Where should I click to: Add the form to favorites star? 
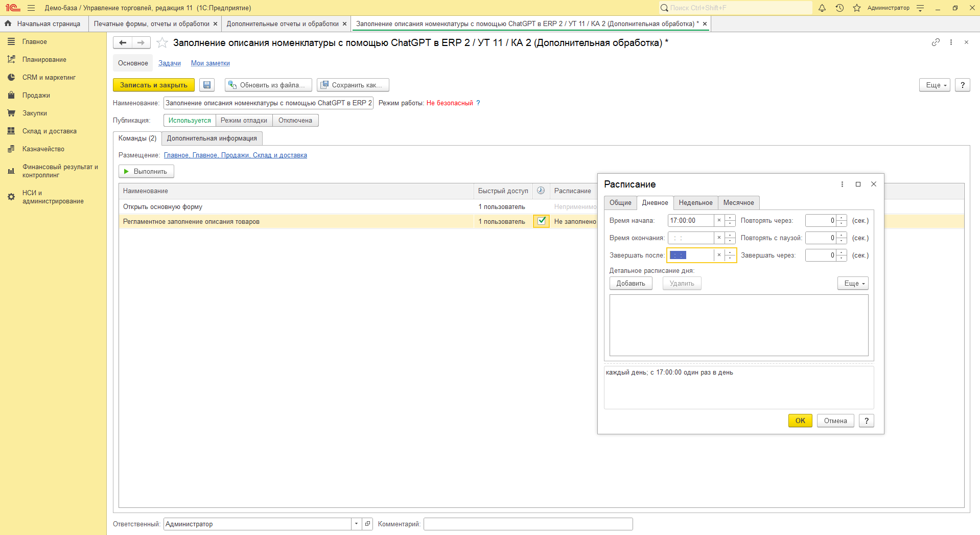(162, 43)
